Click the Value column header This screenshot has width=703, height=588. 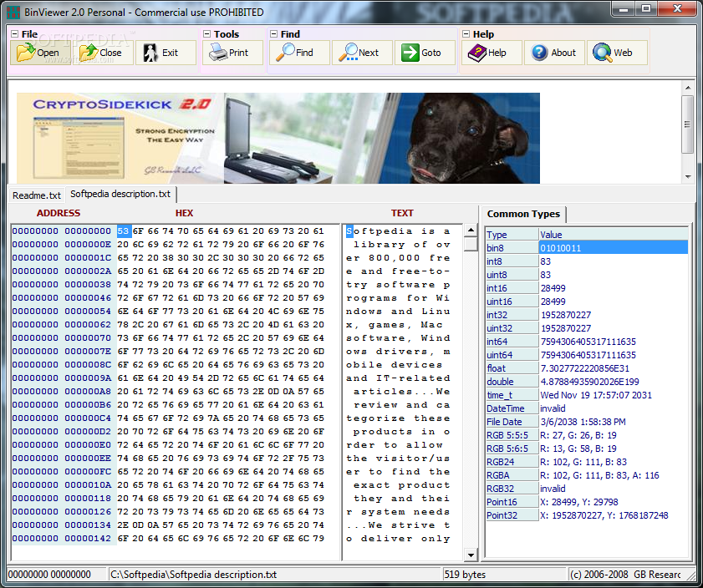[614, 234]
